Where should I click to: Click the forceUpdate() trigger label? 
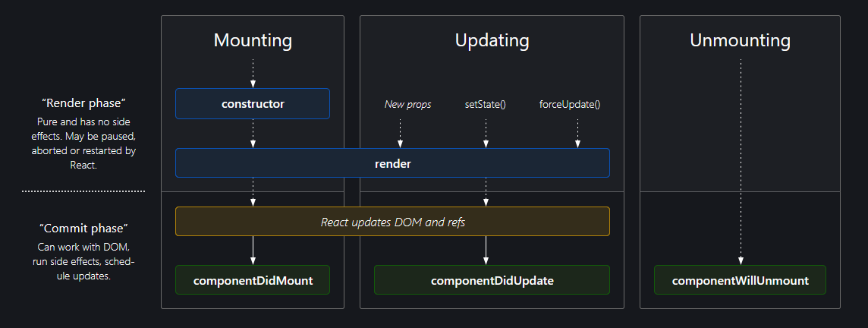pyautogui.click(x=570, y=104)
